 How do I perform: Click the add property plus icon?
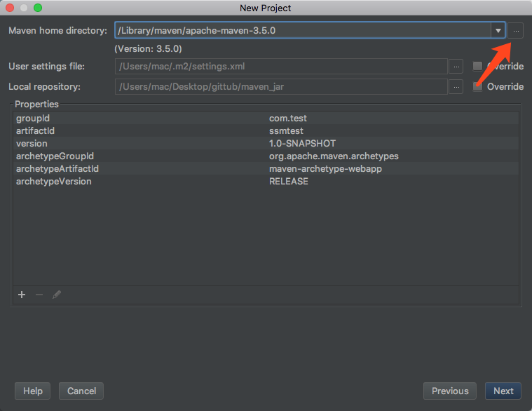click(22, 295)
